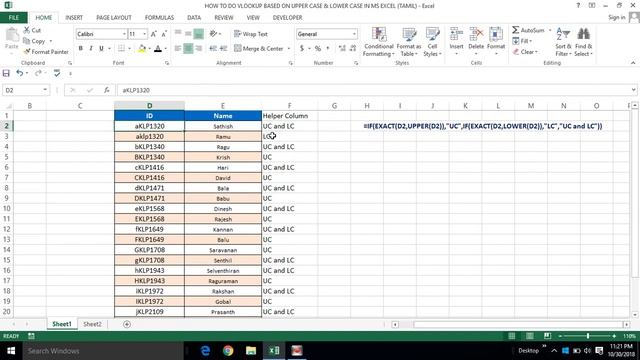Apply percent style format
This screenshot has height=360, width=640.
tap(318, 49)
